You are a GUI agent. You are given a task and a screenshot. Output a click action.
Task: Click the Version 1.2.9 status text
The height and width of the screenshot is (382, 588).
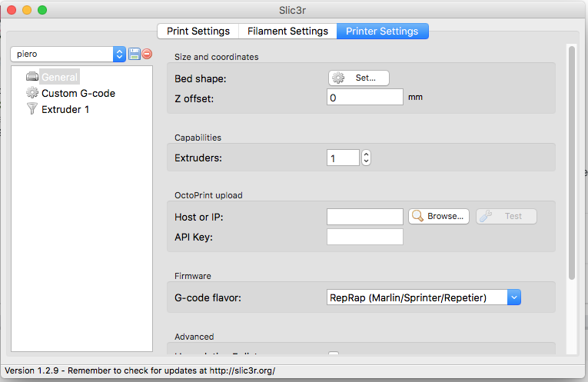click(x=140, y=370)
